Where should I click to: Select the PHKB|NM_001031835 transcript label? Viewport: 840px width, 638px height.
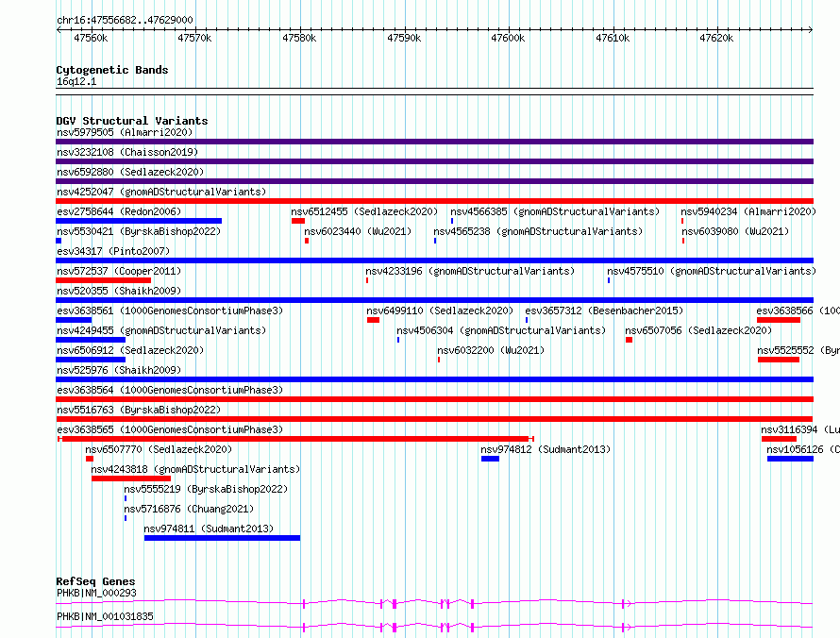[104, 616]
